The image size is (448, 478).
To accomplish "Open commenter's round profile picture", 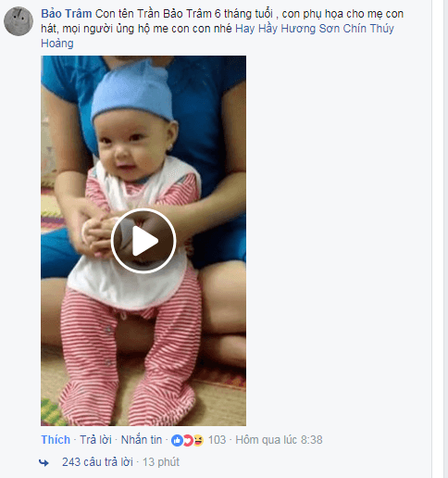I will click(x=19, y=21).
